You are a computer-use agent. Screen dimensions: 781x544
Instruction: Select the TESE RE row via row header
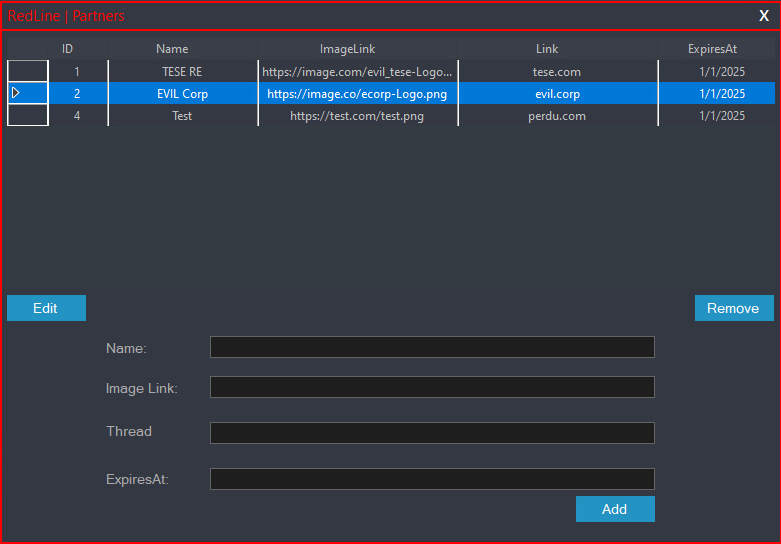point(28,72)
